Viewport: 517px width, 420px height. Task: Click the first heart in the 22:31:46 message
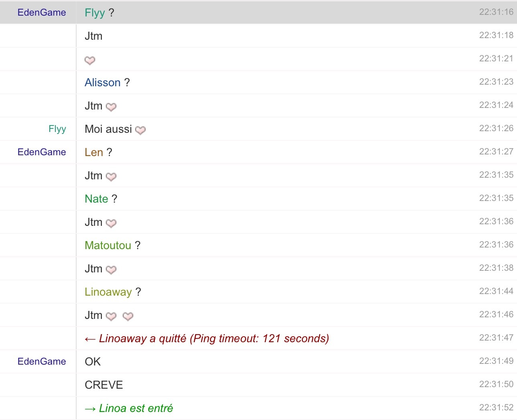(111, 316)
